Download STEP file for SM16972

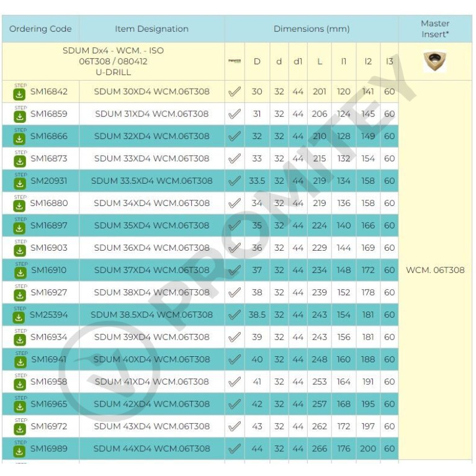tap(20, 429)
